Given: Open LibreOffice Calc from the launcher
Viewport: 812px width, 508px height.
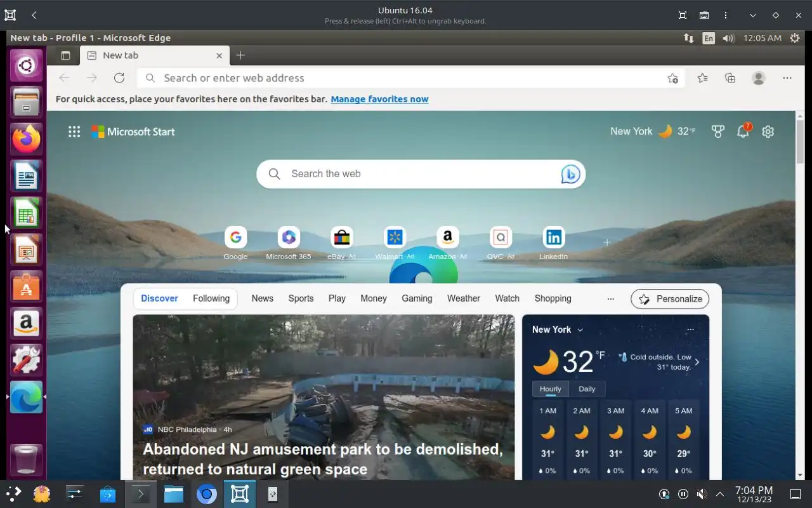Looking at the screenshot, I should [26, 213].
